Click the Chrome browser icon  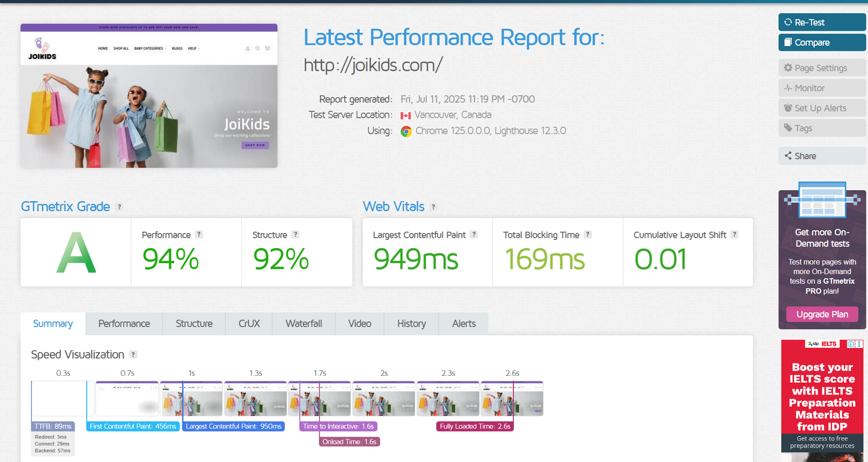(x=406, y=131)
